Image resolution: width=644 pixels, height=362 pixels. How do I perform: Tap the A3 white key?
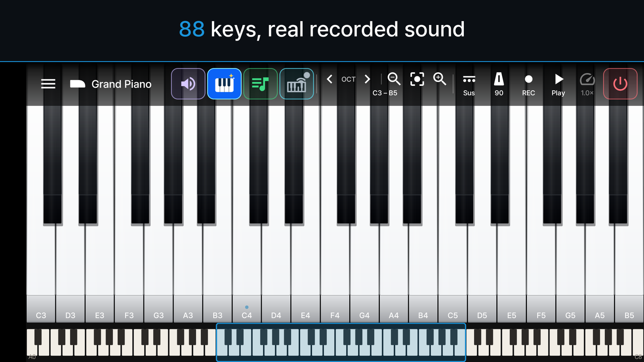pyautogui.click(x=188, y=268)
